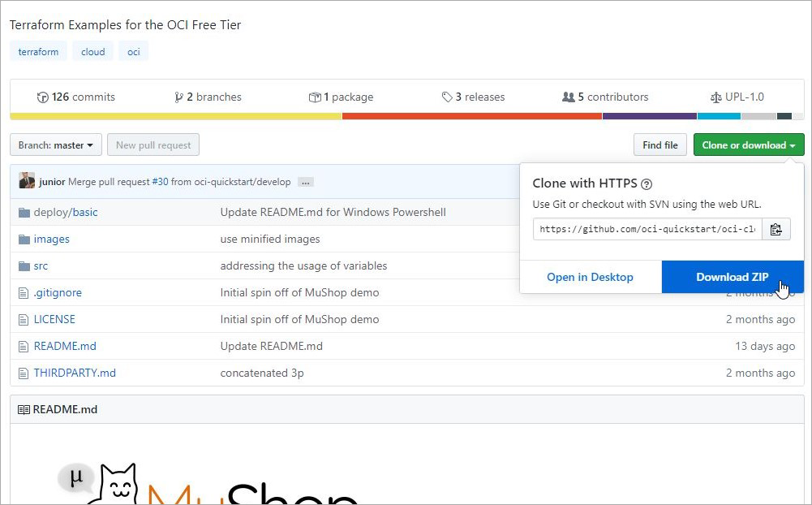This screenshot has width=812, height=505.
Task: Click the New pull request button
Action: 153,145
